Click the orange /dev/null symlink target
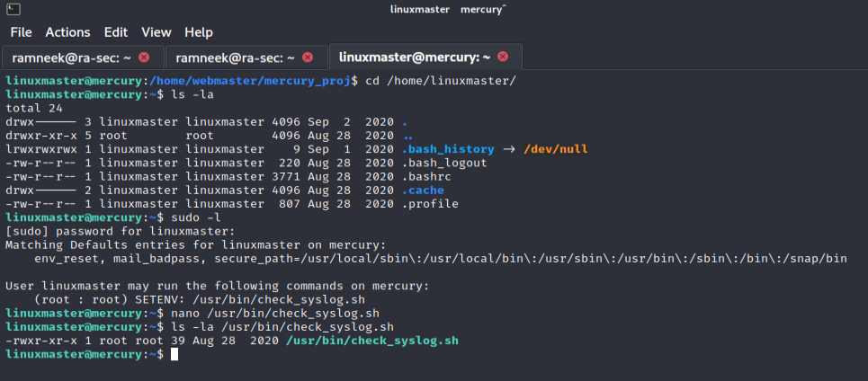The width and height of the screenshot is (868, 381). (x=555, y=149)
